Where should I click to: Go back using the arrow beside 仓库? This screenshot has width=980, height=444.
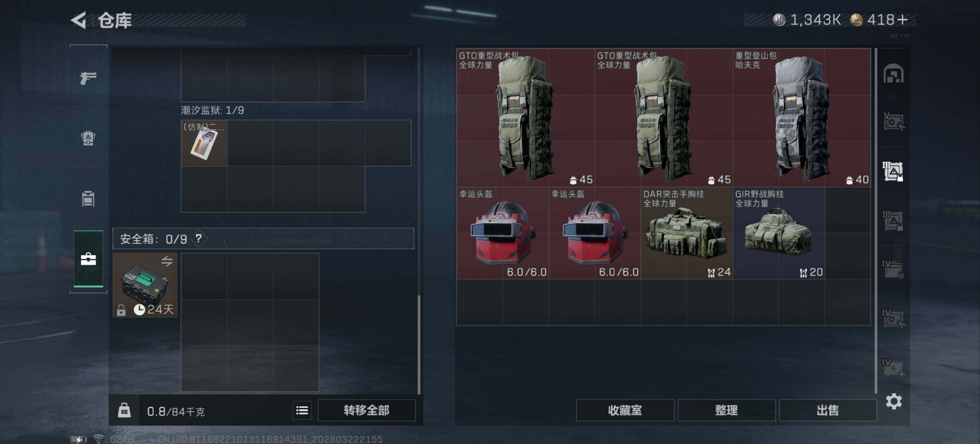(79, 20)
